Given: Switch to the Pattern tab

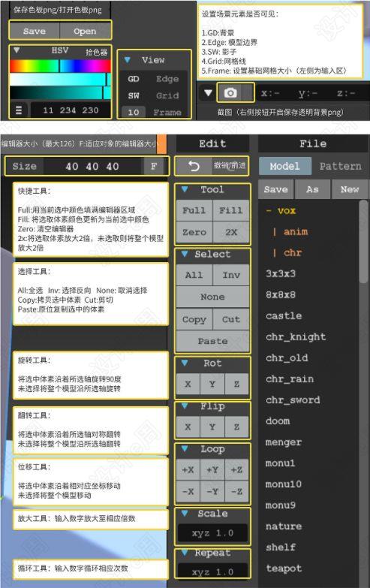Looking at the screenshot, I should [341, 166].
